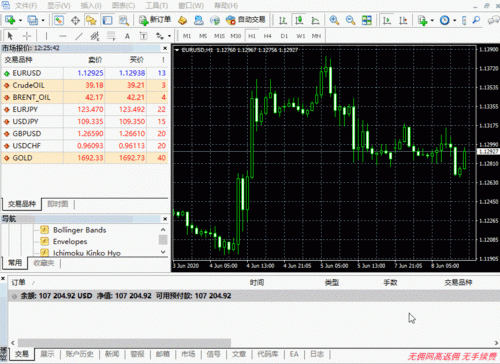Screen dimensions: 500x364
Task: Tile chart windows icon
Action: [367, 20]
